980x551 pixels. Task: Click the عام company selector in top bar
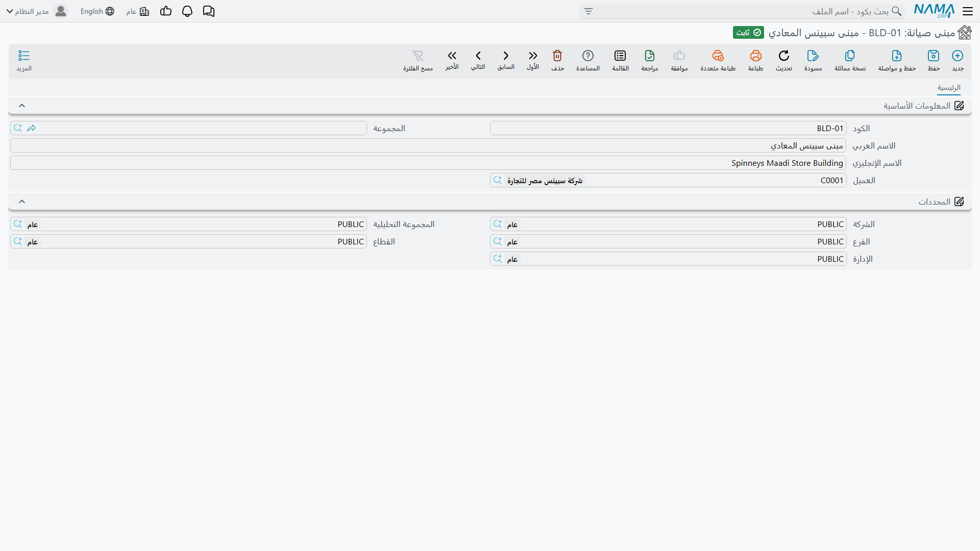138,11
